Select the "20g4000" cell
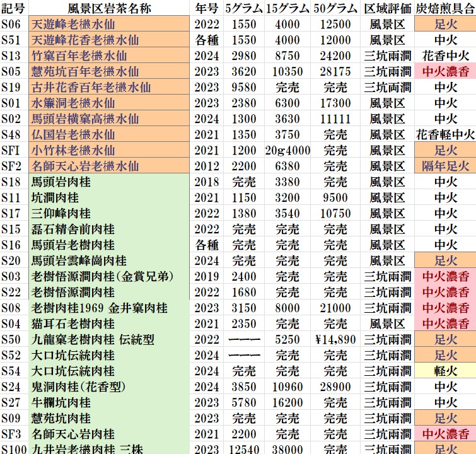476x454 pixels. point(287,150)
